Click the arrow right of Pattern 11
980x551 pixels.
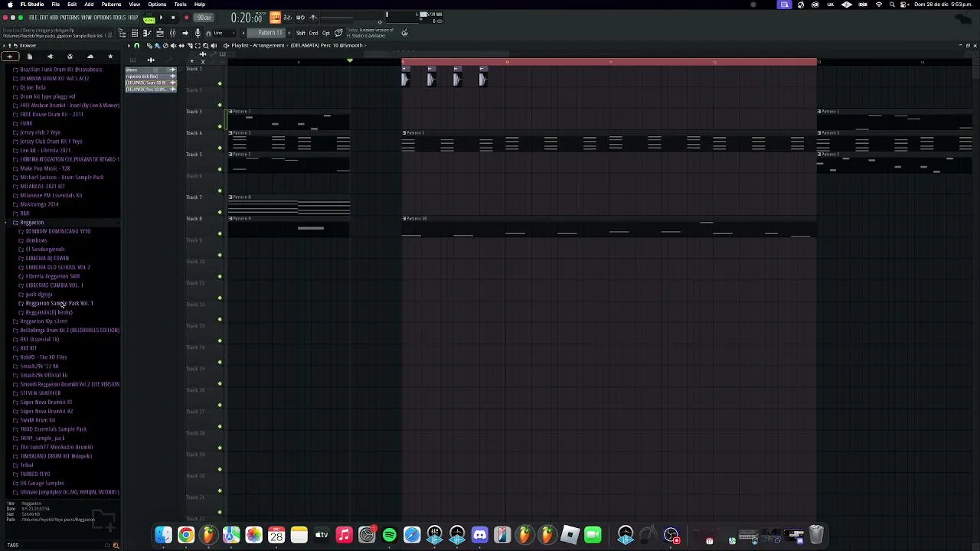(x=289, y=33)
